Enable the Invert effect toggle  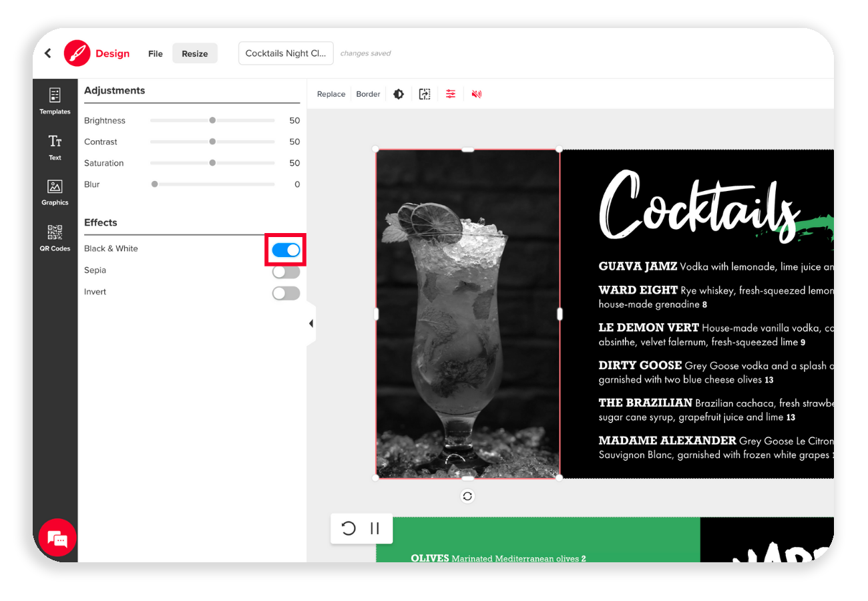click(x=286, y=293)
